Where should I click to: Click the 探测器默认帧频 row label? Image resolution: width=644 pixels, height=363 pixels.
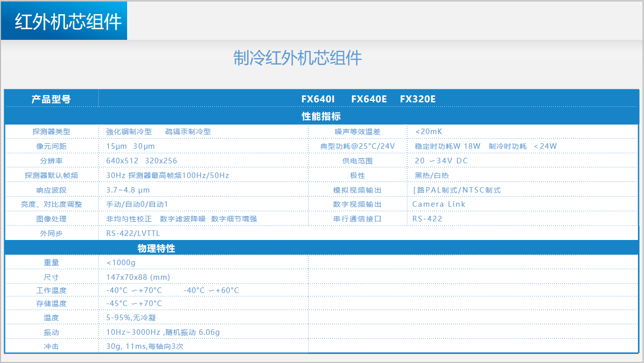(51, 175)
